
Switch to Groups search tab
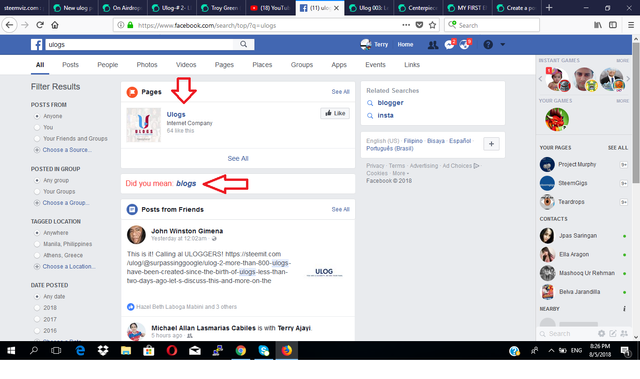(x=302, y=65)
